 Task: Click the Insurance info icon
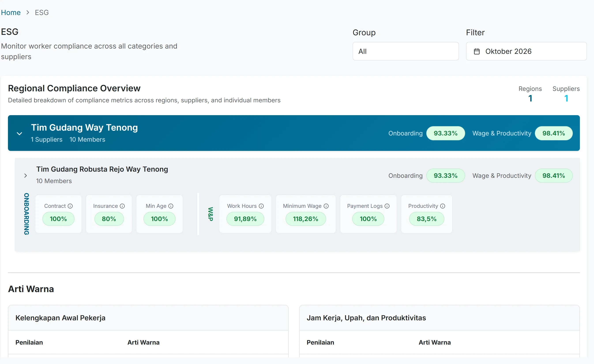[x=122, y=206]
